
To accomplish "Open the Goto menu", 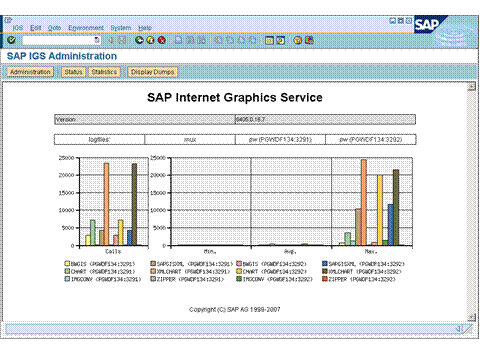I will pos(54,28).
